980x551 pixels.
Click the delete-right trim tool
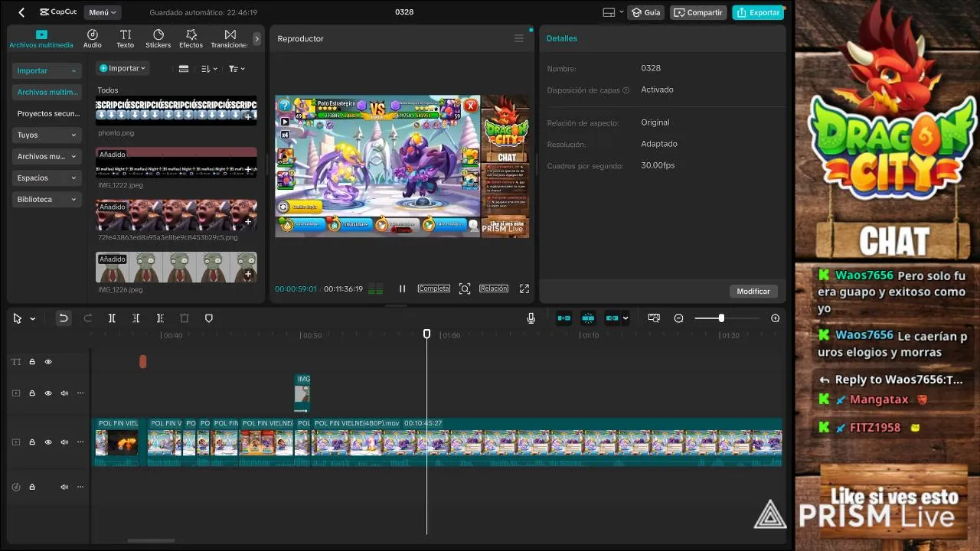point(160,318)
